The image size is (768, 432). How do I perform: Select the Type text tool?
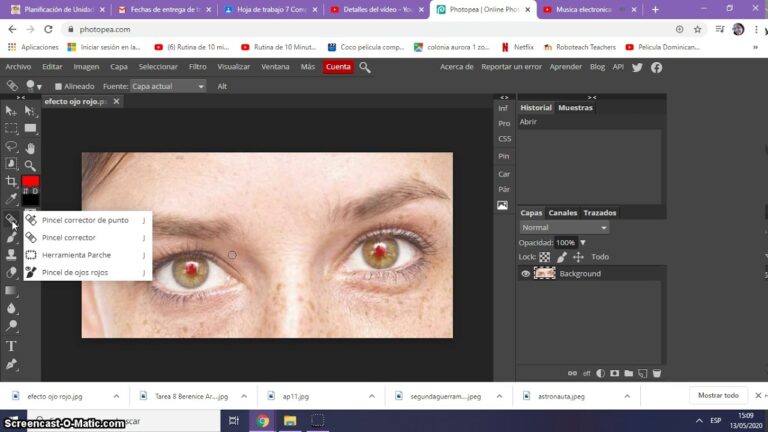[x=11, y=346]
